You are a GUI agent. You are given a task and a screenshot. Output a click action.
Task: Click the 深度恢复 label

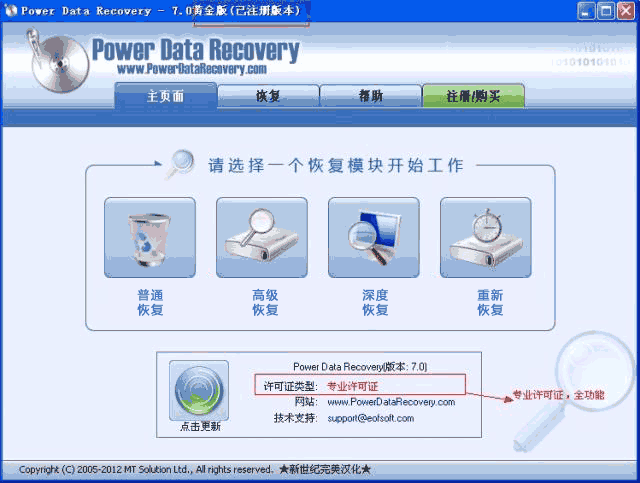coord(375,303)
